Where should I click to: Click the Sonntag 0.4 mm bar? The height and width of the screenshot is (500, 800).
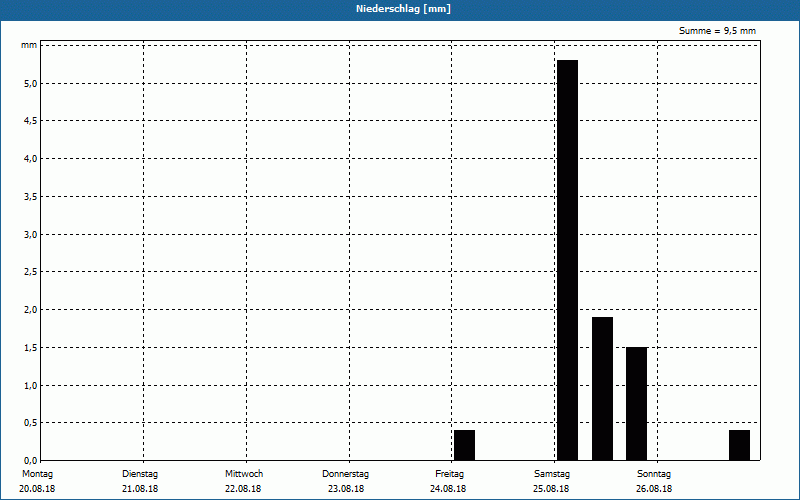point(739,445)
